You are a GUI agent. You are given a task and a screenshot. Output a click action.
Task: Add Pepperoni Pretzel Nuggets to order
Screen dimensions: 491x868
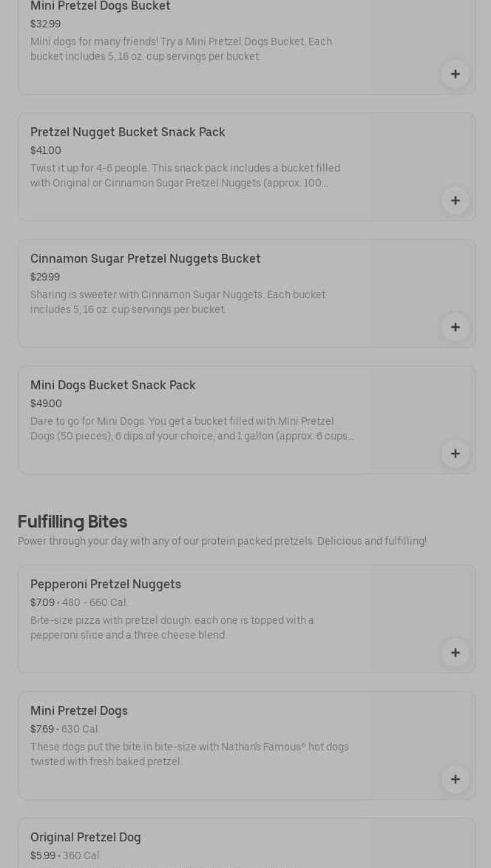[455, 653]
